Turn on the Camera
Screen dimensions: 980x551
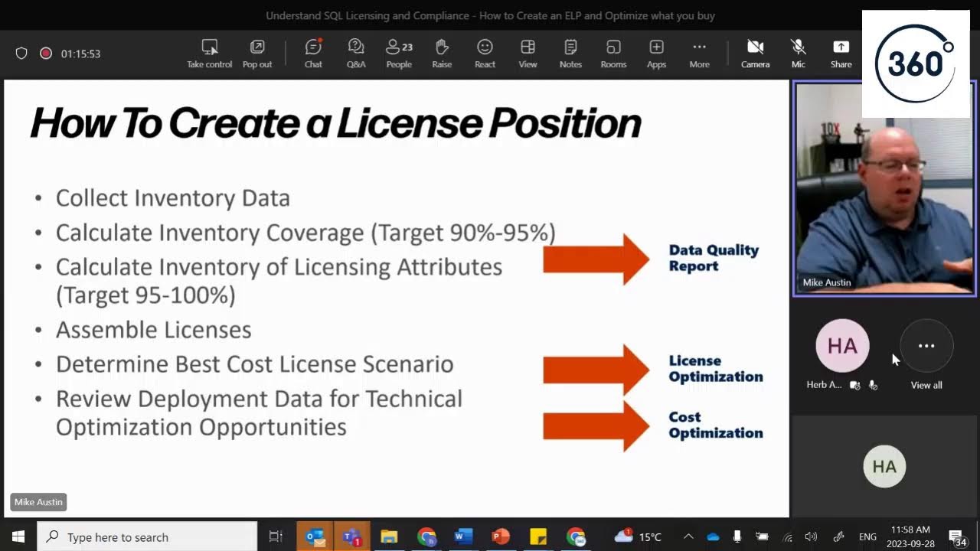755,54
